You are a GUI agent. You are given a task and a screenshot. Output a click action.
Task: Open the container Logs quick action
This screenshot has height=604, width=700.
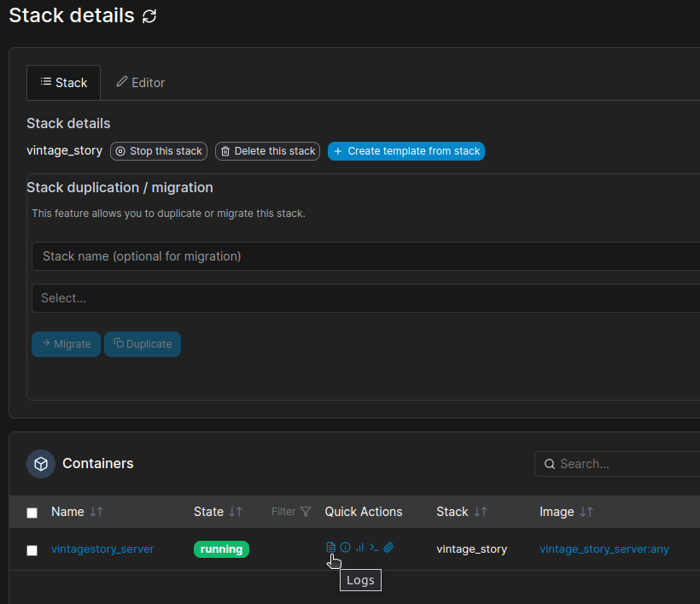[331, 548]
